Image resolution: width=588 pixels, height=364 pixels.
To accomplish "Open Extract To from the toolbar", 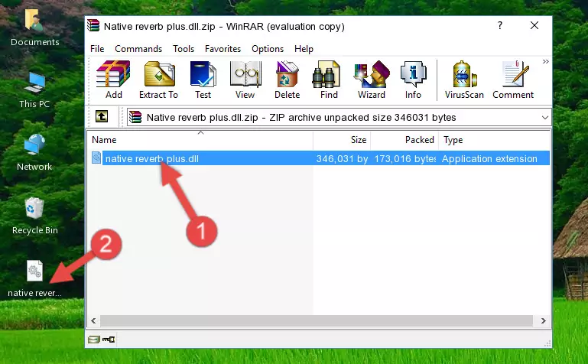I will point(158,80).
